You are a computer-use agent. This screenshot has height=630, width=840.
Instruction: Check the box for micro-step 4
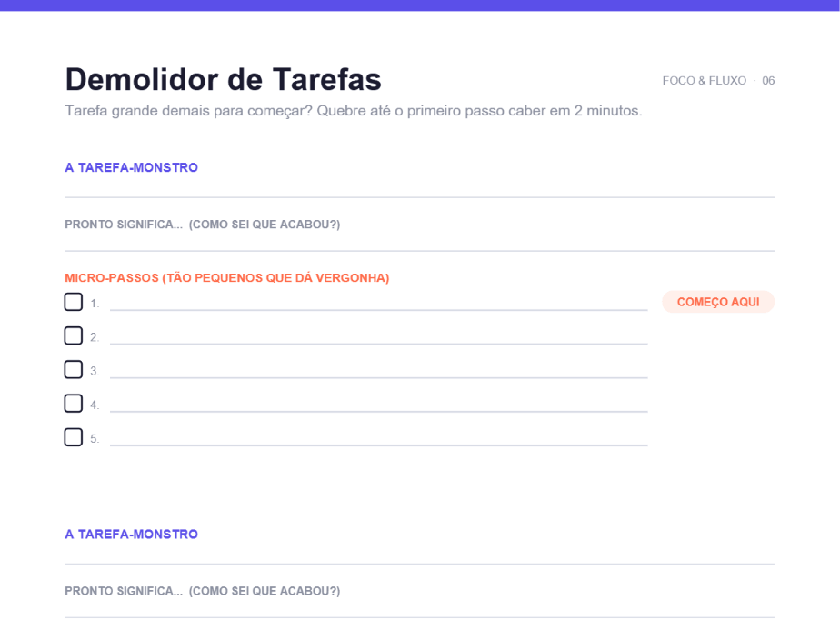coord(74,403)
